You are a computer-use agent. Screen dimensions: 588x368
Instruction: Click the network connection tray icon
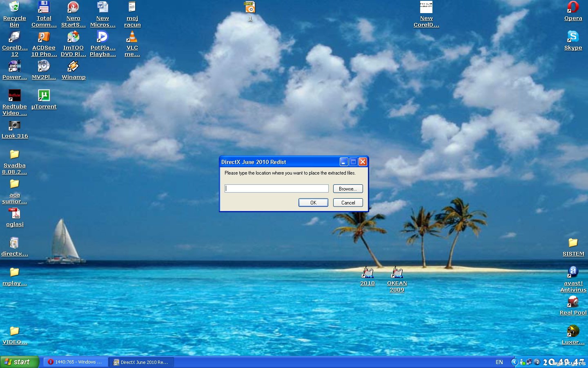[529, 362]
